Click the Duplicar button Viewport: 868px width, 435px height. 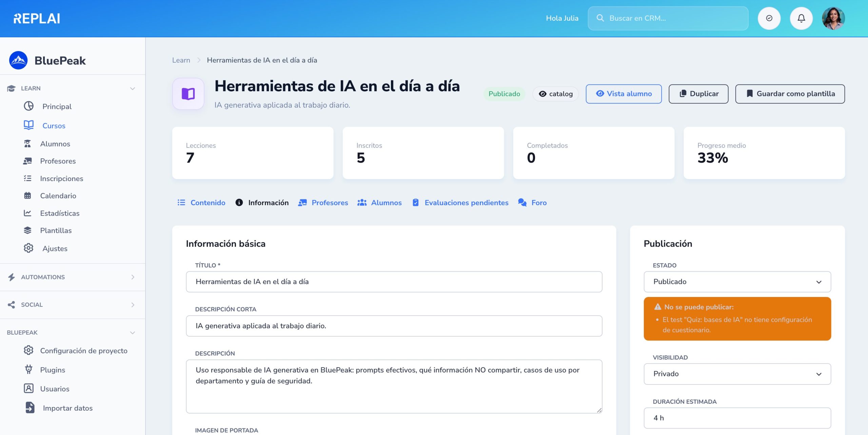click(698, 94)
